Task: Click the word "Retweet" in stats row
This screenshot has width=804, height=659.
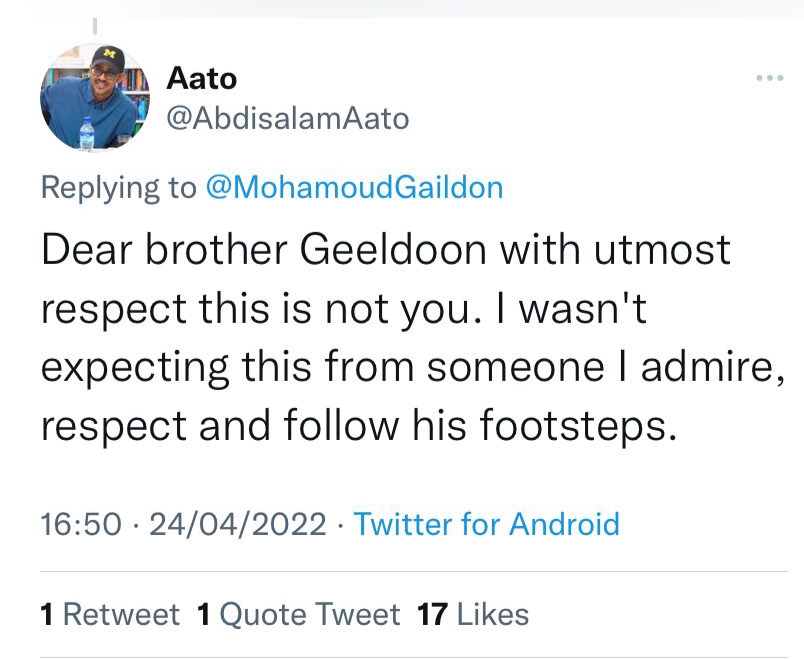Action: coord(121,613)
